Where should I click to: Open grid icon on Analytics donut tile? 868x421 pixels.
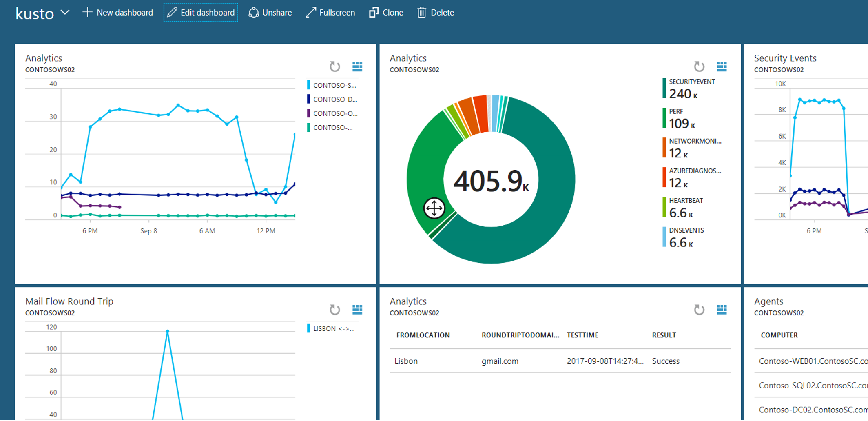(x=722, y=66)
